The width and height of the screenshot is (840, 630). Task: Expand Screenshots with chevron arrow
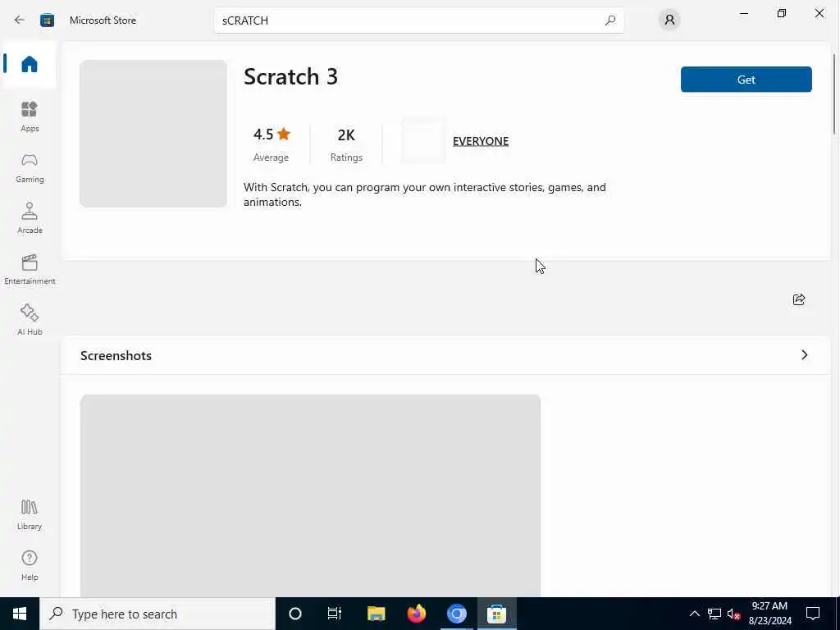tap(804, 355)
